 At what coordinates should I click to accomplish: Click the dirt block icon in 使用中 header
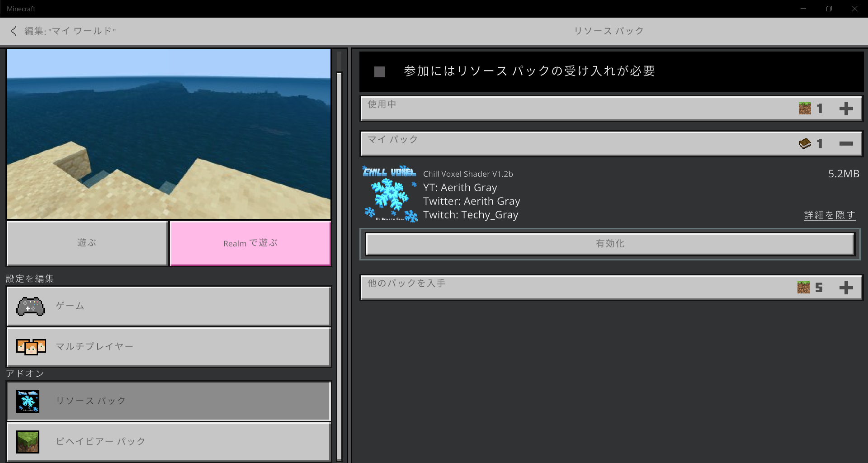click(805, 109)
